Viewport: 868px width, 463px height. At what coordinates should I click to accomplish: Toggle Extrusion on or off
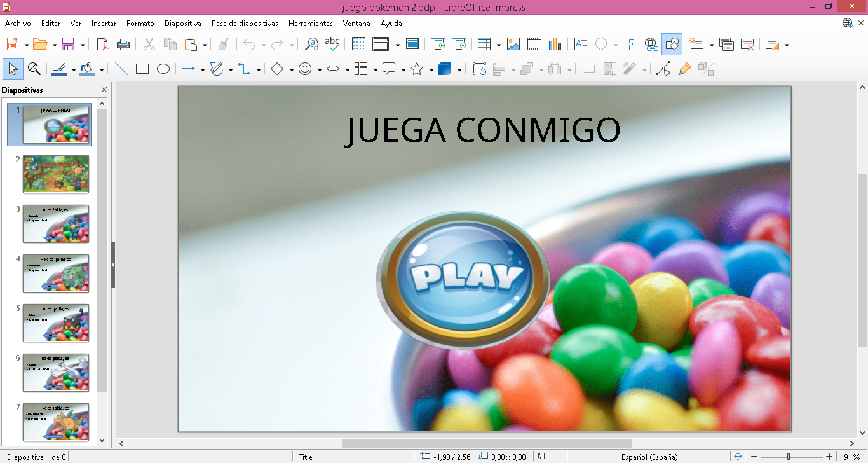[x=705, y=69]
